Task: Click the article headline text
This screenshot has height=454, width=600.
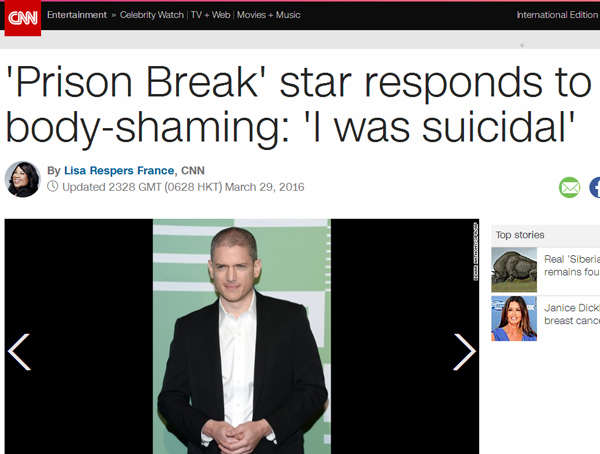Action: 298,104
